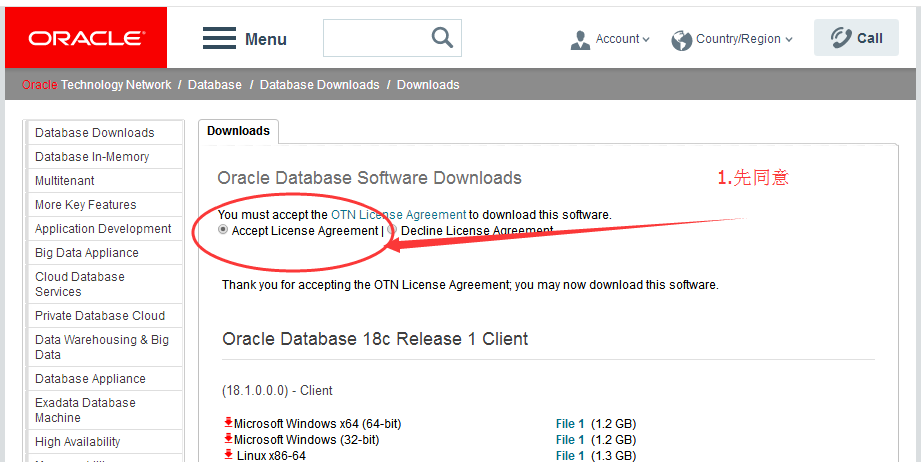Click the Menu label
The image size is (921, 462).
point(265,39)
